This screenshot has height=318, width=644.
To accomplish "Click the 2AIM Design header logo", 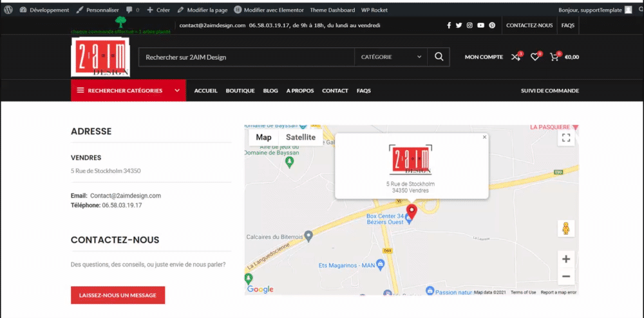I will pyautogui.click(x=100, y=57).
